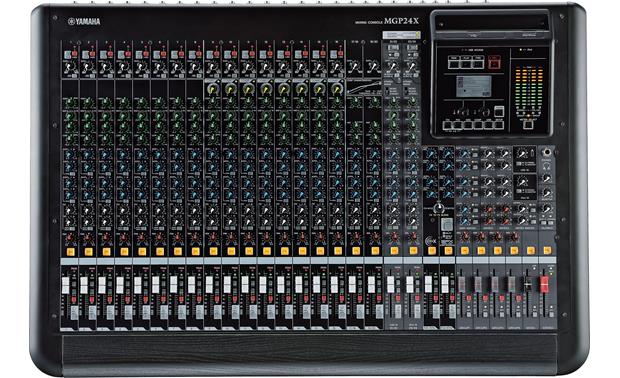Click the white-outlined button right of LCD knobs
Screen dimensions: 620x378
tap(499, 112)
